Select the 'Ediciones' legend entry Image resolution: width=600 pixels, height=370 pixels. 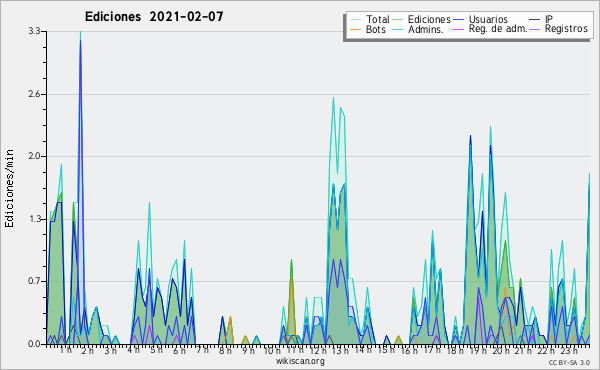(x=429, y=19)
